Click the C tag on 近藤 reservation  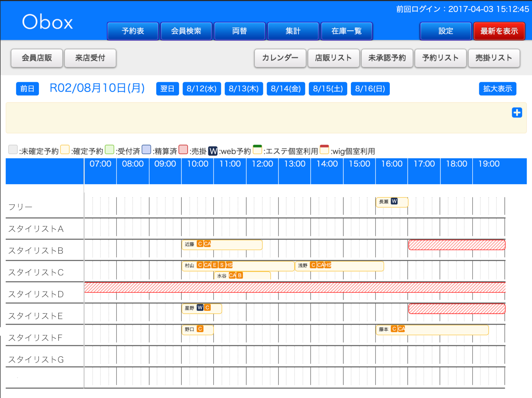pos(200,244)
